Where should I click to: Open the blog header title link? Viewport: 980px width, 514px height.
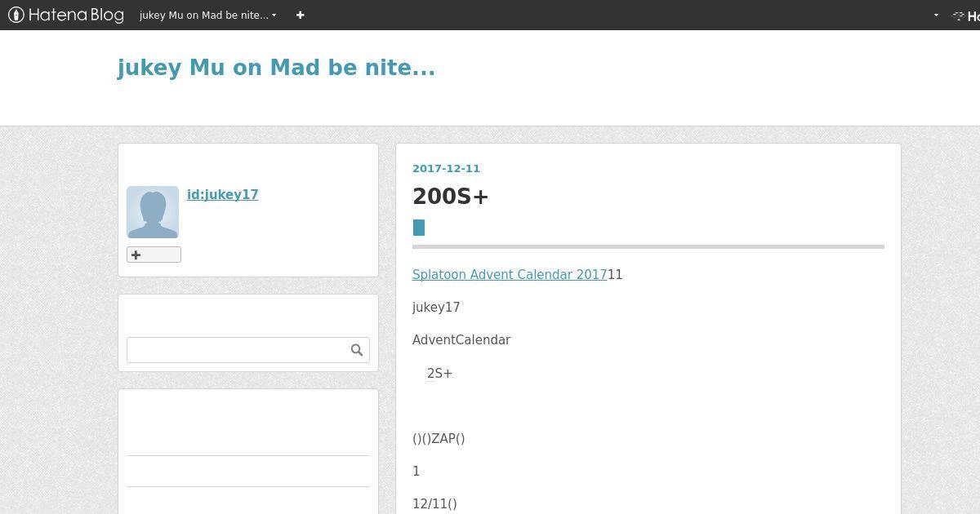276,68
